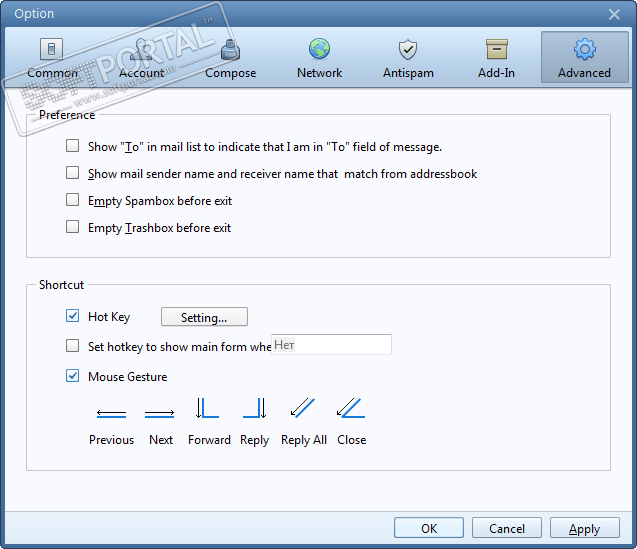Viewport: 637px width, 549px height.
Task: Click the Previous gesture label
Action: tap(111, 440)
